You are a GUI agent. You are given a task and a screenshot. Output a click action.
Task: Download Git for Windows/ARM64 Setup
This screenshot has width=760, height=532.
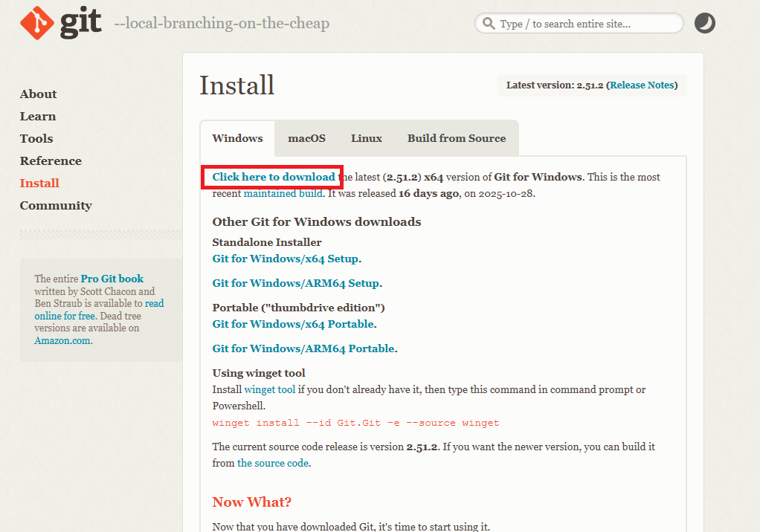click(296, 283)
